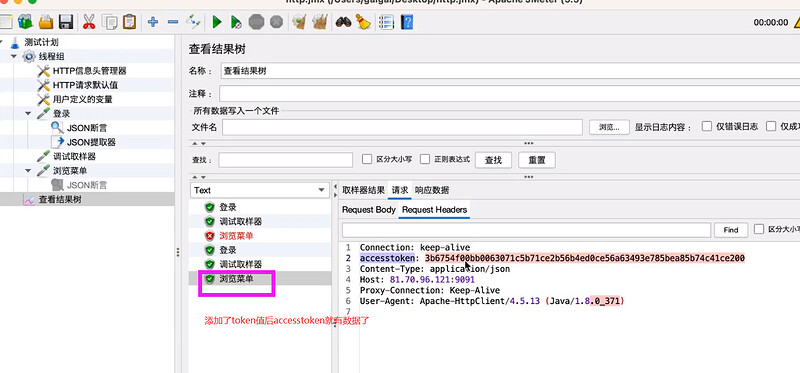Open the Request Body tab

(x=369, y=210)
